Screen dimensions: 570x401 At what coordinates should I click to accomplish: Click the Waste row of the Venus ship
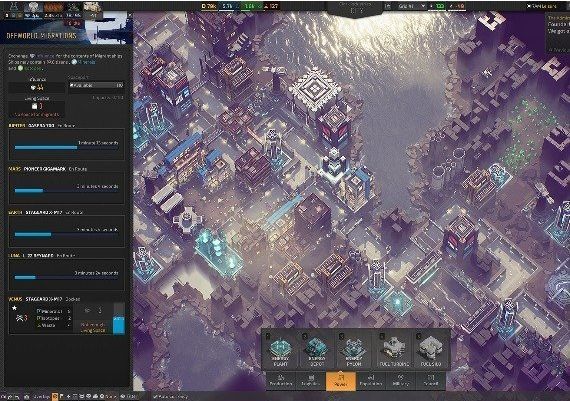[x=54, y=325]
